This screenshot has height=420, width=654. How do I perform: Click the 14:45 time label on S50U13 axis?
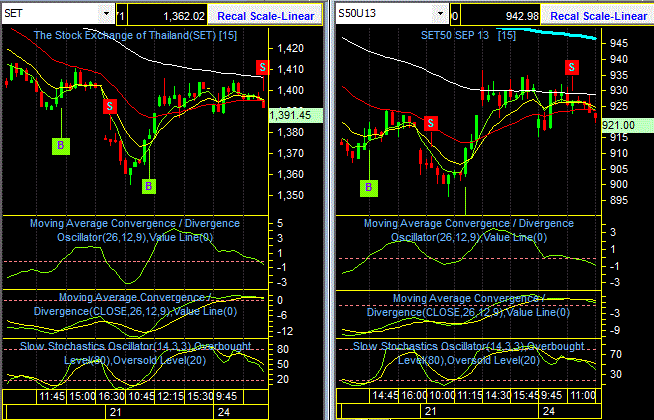(385, 395)
